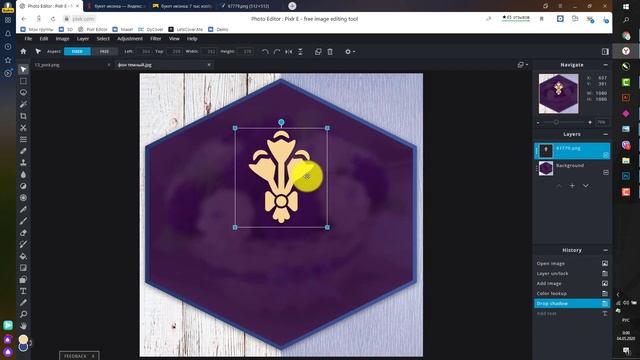The image size is (640, 360).
Task: Open the Filter menu
Action: pos(156,39)
